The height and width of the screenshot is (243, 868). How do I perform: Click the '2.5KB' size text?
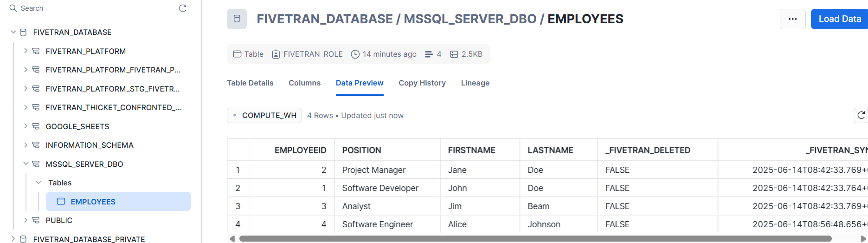(x=472, y=54)
